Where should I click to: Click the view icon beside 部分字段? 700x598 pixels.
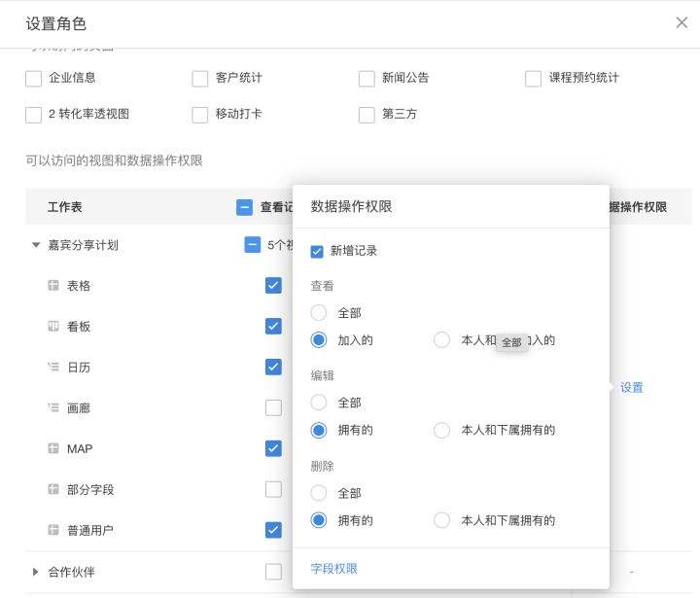tap(53, 490)
